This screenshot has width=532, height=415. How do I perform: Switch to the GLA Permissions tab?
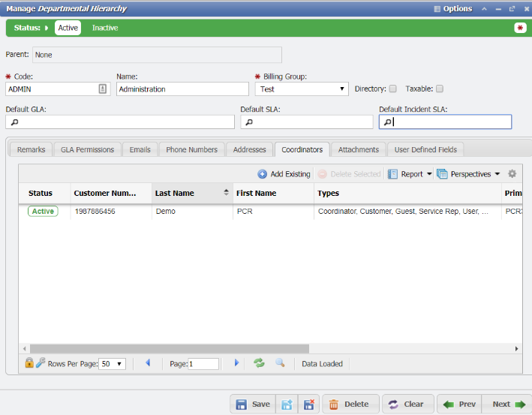click(87, 149)
